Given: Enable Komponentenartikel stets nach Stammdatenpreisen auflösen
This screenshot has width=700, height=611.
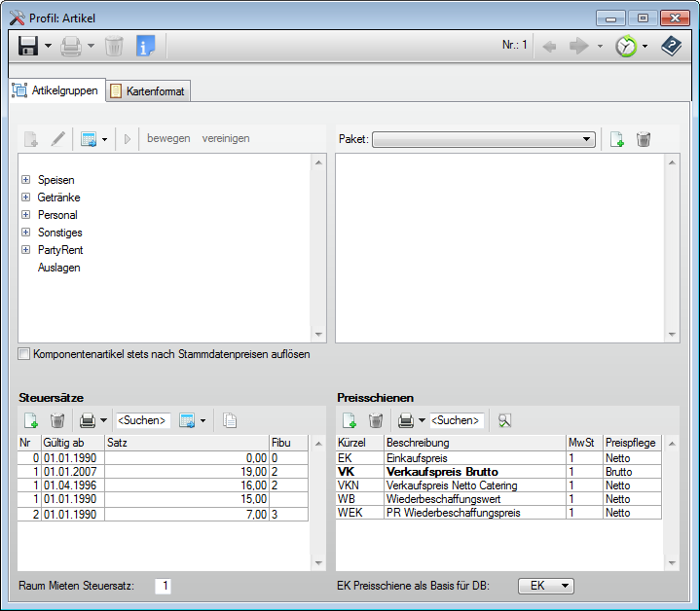Looking at the screenshot, I should pos(24,354).
